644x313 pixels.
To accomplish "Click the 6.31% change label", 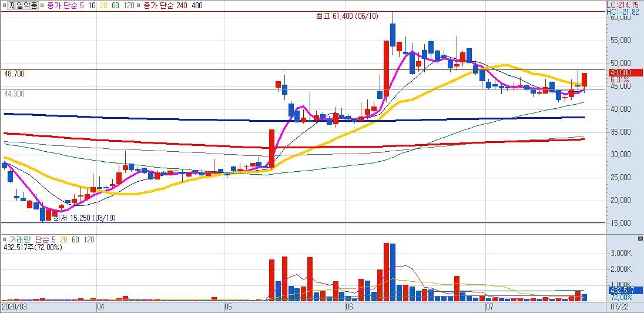I will (x=620, y=79).
